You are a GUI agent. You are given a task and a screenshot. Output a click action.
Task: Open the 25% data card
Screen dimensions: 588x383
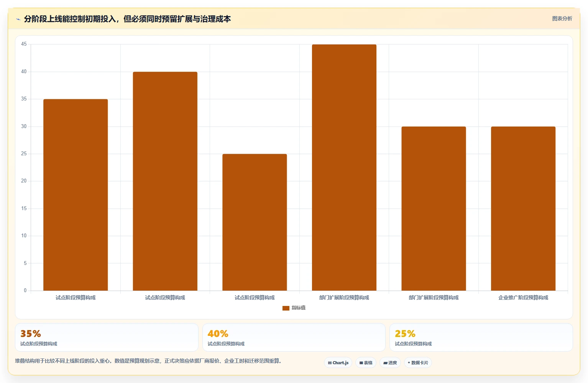481,337
